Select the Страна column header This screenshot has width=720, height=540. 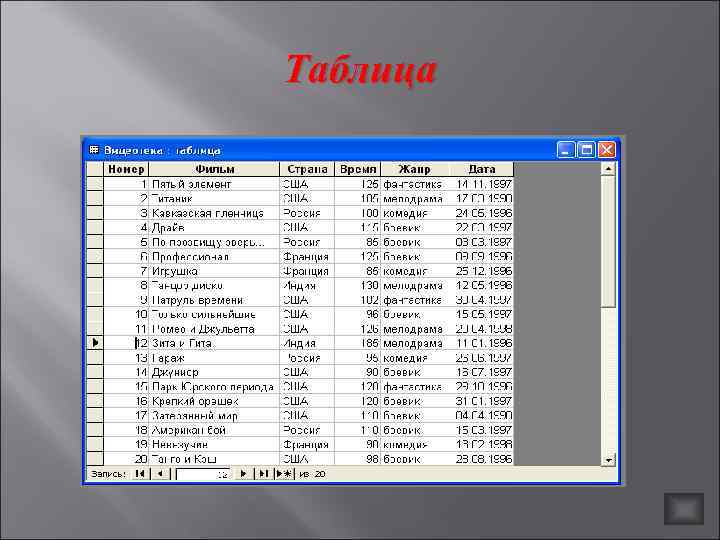307,169
